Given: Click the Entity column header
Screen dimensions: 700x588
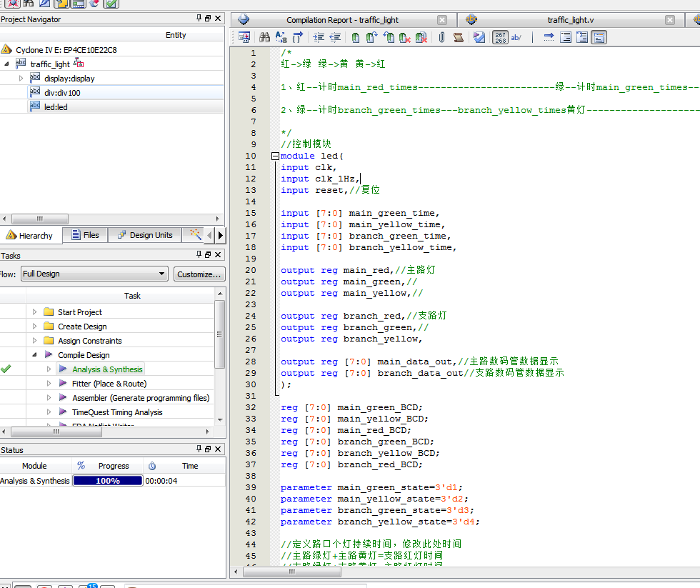Looking at the screenshot, I should coord(176,35).
